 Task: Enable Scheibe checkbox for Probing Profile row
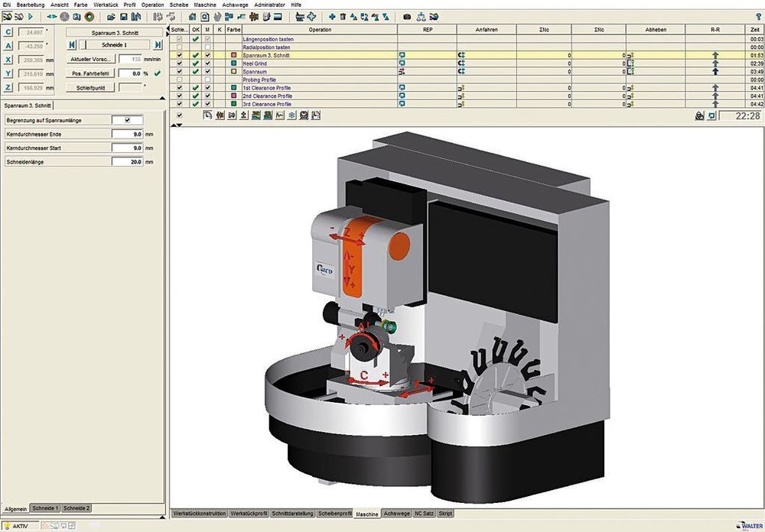pos(179,79)
